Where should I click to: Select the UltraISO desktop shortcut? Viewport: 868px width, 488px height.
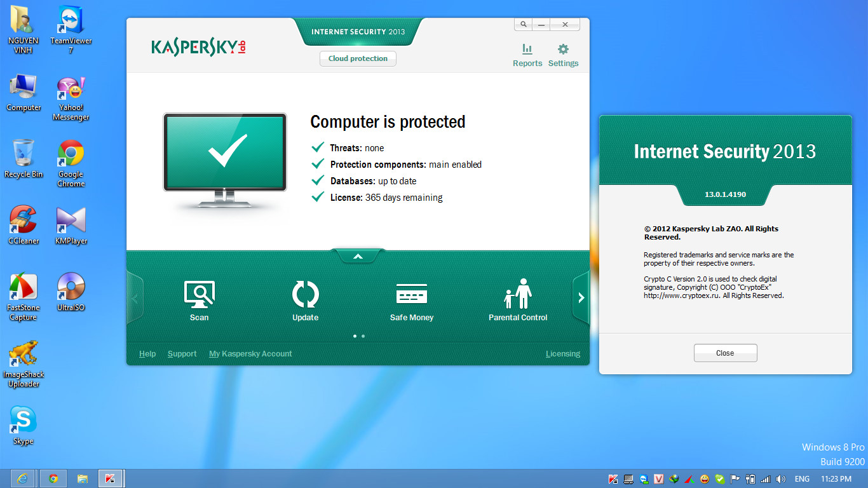[71, 292]
